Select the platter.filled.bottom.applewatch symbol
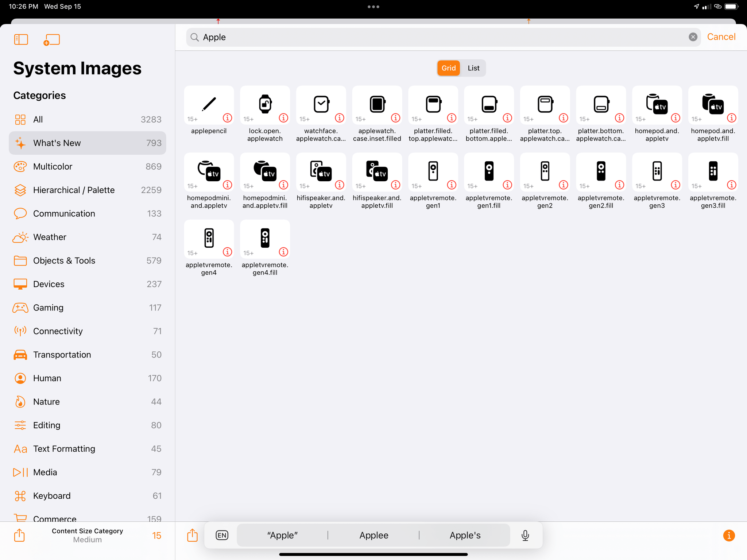Image resolution: width=747 pixels, height=560 pixels. click(x=489, y=104)
